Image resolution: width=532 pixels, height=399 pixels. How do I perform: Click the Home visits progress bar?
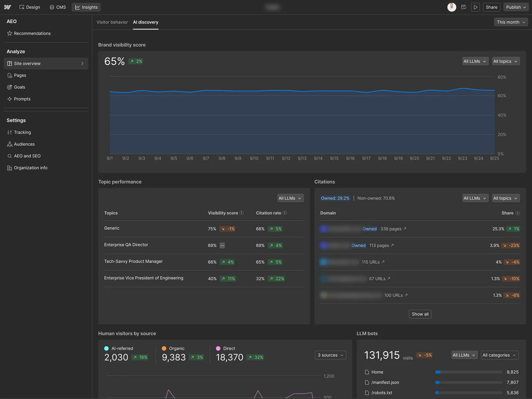coord(469,372)
